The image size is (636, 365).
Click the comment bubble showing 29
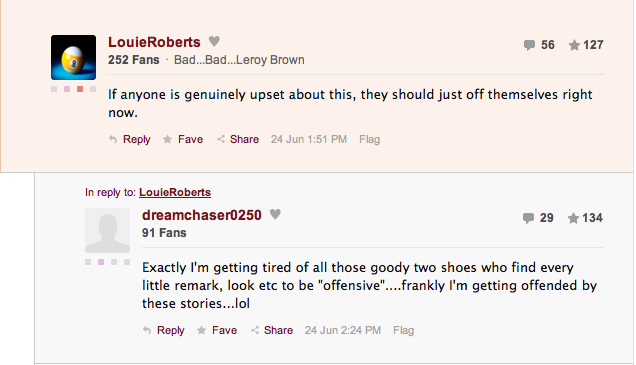pos(538,218)
